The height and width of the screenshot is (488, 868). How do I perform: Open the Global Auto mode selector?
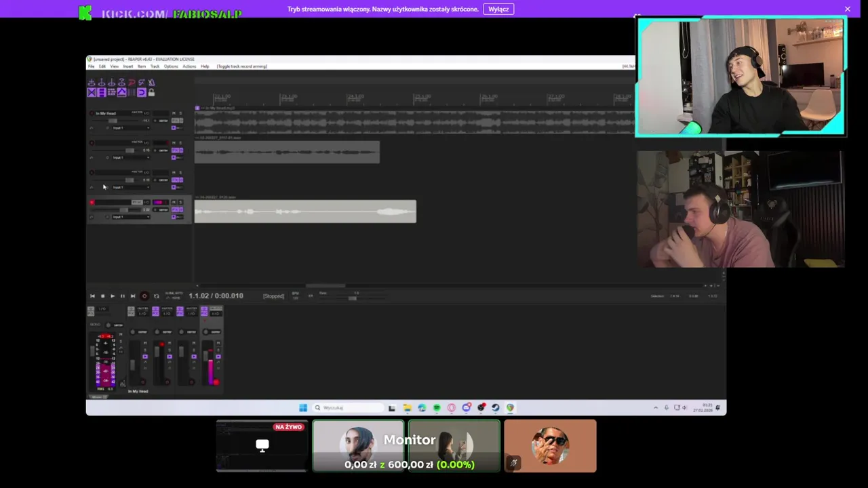tap(174, 296)
